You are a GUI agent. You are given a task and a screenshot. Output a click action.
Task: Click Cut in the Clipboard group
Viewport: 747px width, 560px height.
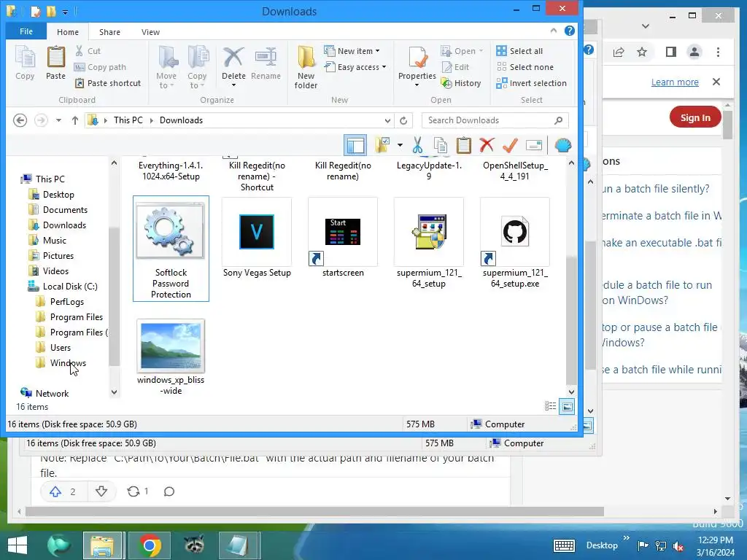(x=88, y=51)
